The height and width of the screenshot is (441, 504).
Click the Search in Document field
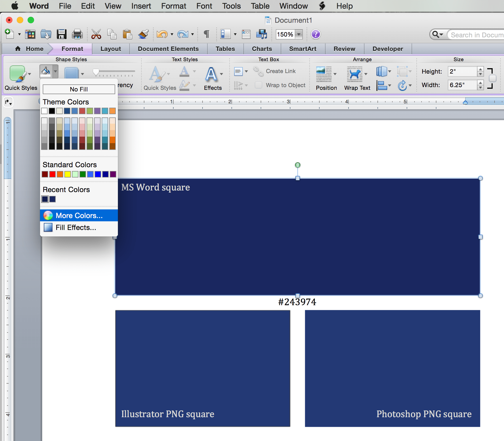pyautogui.click(x=476, y=35)
